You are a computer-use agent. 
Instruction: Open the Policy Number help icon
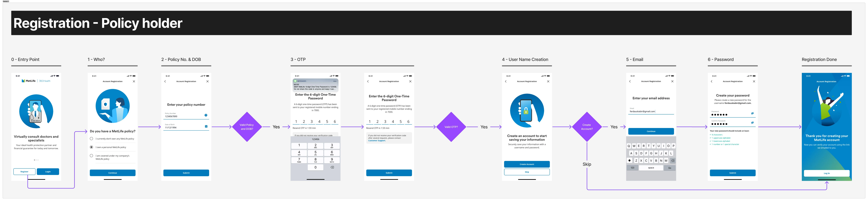tap(206, 115)
